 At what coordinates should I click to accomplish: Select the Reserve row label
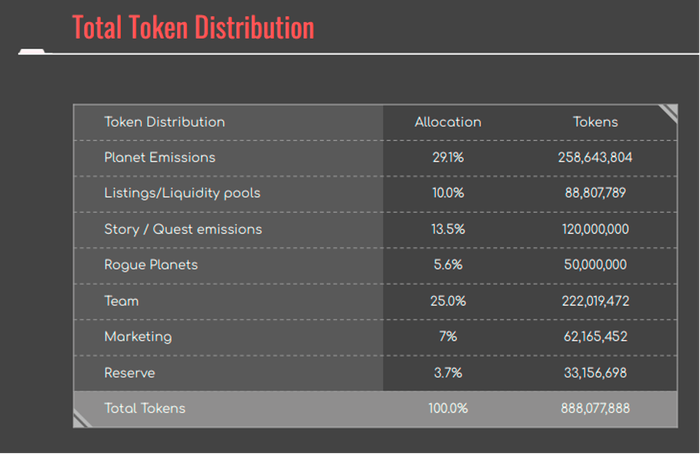point(129,373)
